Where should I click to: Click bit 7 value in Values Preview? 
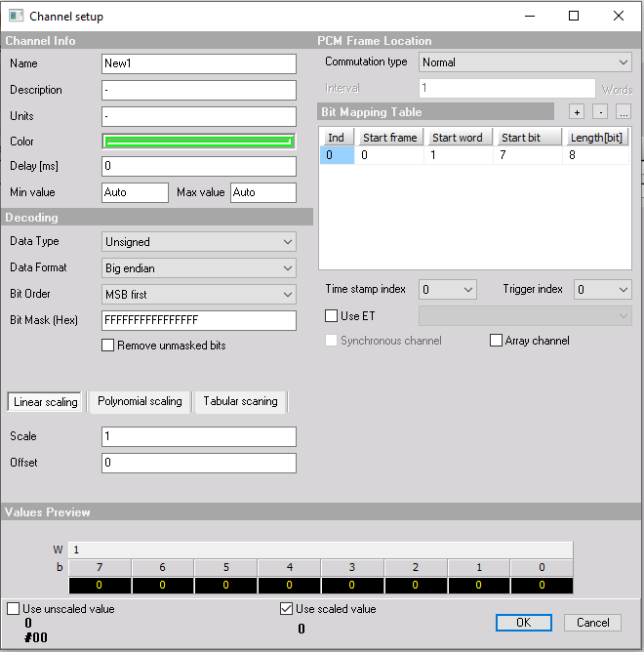coord(100,585)
